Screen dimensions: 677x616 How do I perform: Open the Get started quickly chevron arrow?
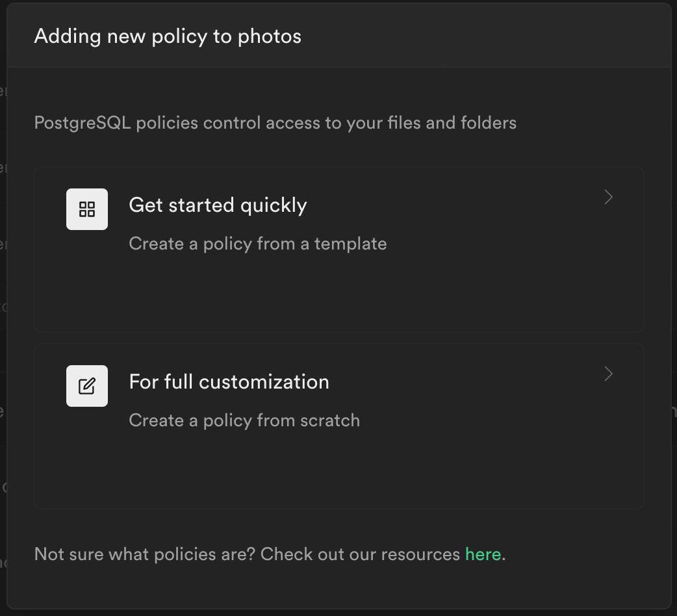(609, 198)
